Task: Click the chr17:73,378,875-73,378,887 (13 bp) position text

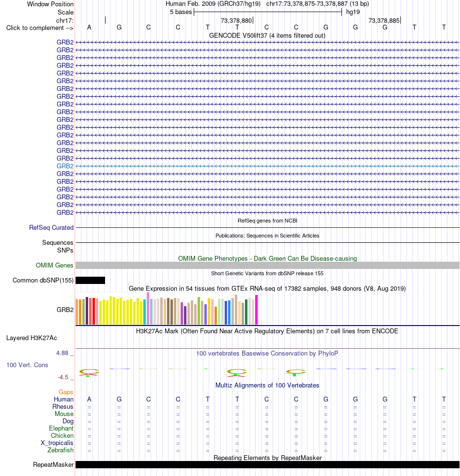Action: coord(318,4)
